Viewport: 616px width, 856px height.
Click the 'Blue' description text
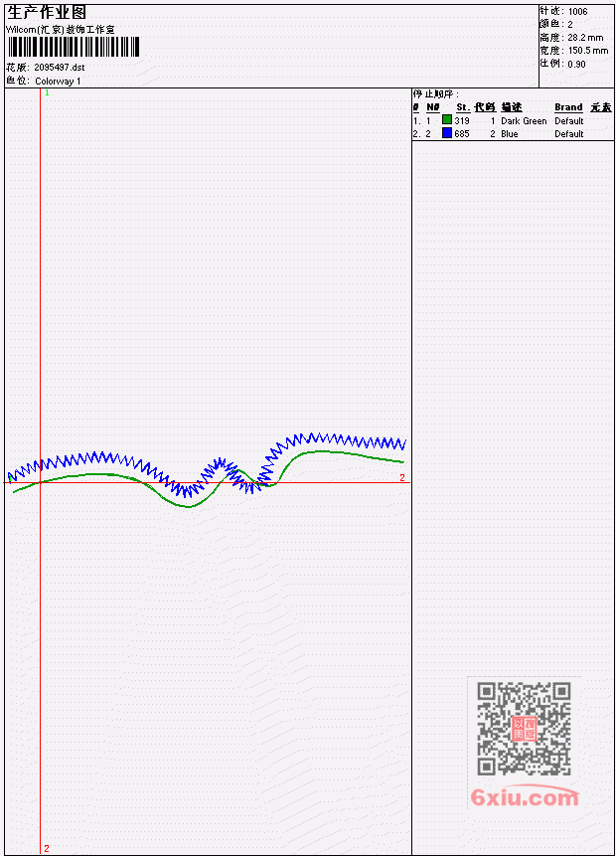point(510,134)
